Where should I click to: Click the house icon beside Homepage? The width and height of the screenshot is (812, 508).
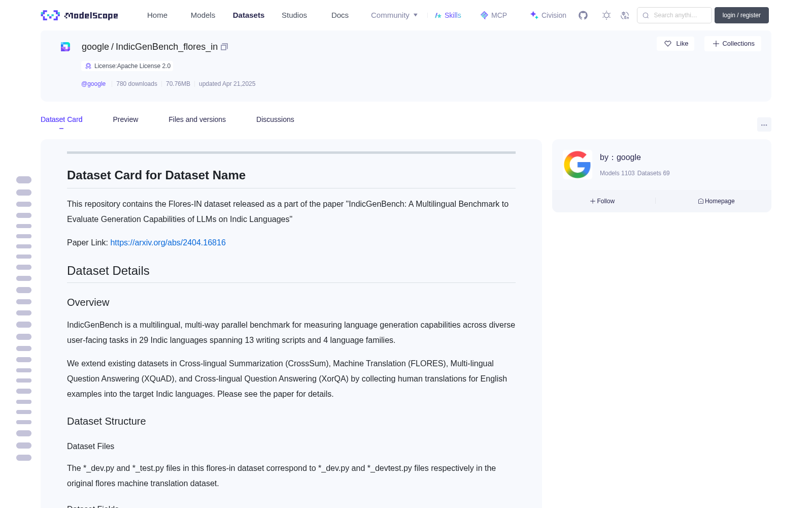(701, 201)
